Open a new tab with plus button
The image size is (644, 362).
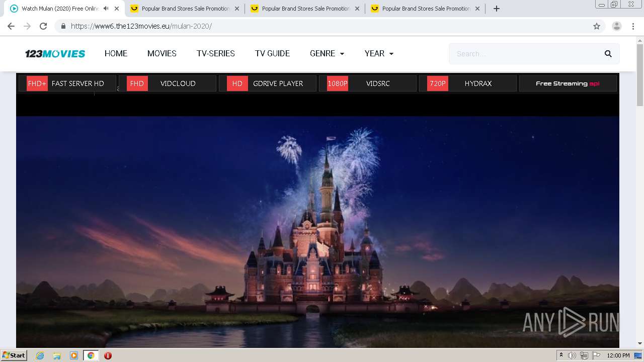[497, 9]
